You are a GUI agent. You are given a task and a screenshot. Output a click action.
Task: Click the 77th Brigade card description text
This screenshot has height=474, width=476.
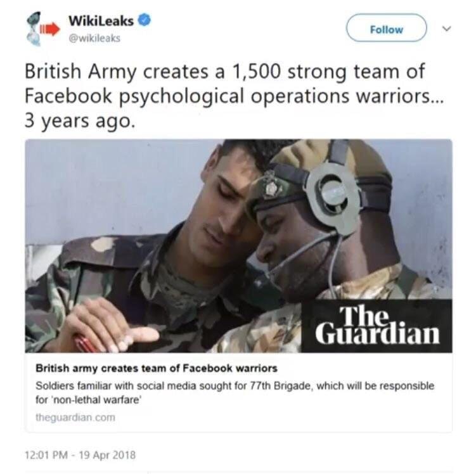coord(235,393)
